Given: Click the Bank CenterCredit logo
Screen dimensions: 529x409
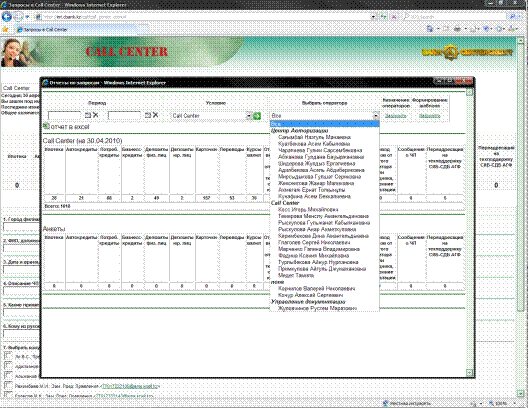Looking at the screenshot, I should point(467,52).
